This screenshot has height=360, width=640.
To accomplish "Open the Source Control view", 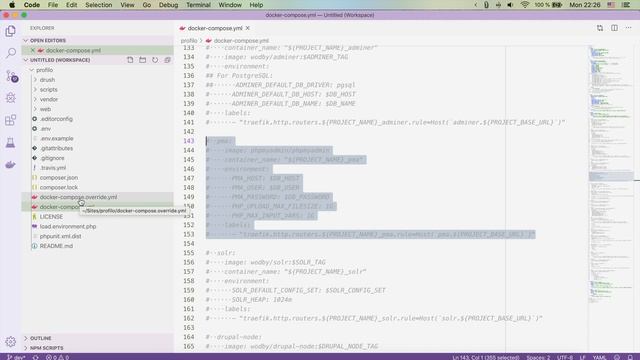I will [x=11, y=76].
